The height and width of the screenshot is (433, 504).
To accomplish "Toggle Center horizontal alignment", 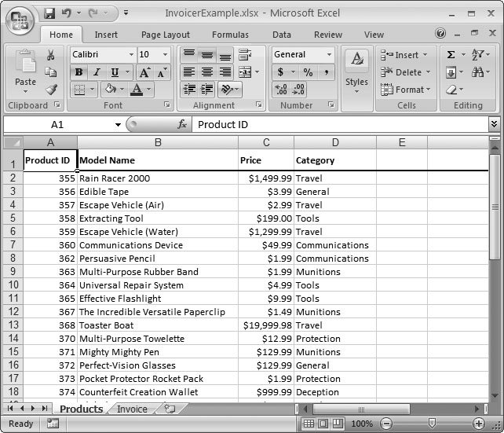I will point(207,72).
